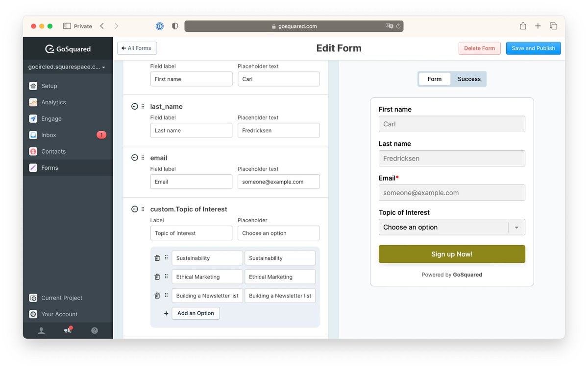Click the Topic of Interest label input

pyautogui.click(x=191, y=233)
